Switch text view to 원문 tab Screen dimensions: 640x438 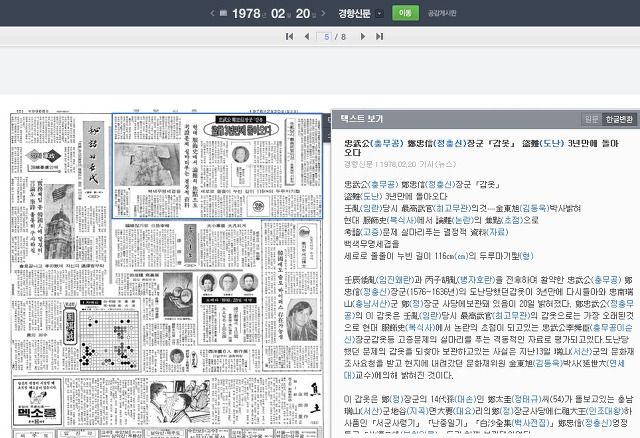pos(591,119)
